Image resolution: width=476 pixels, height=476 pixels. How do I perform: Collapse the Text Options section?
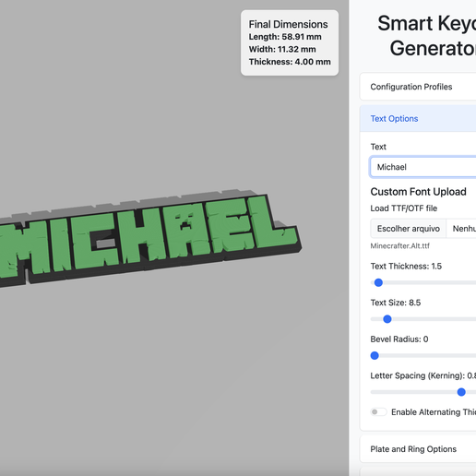point(418,119)
